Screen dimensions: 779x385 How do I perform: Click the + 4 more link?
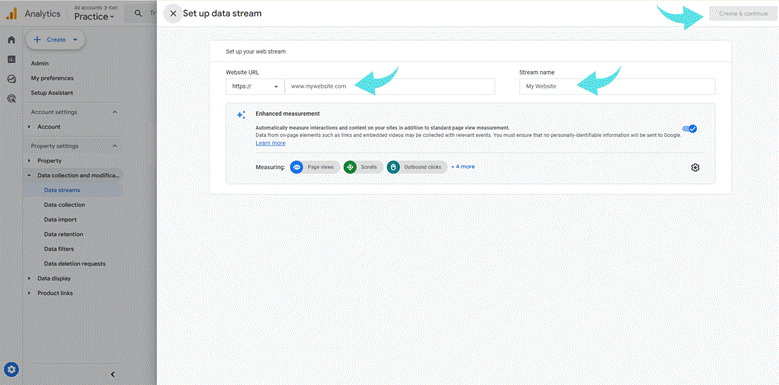[x=463, y=167]
